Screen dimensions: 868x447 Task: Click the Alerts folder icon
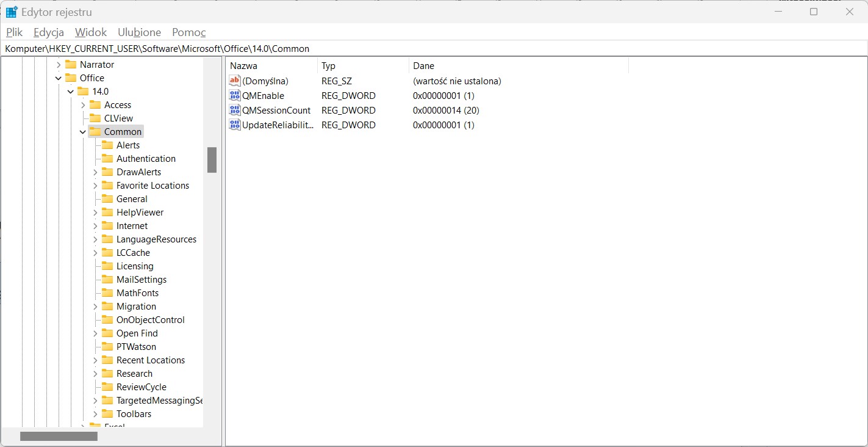pos(107,145)
